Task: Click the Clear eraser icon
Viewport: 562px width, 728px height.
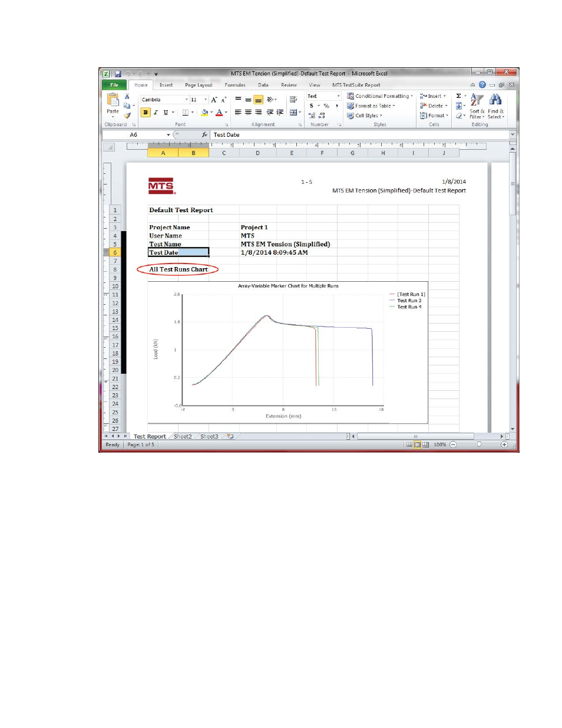Action: [459, 116]
